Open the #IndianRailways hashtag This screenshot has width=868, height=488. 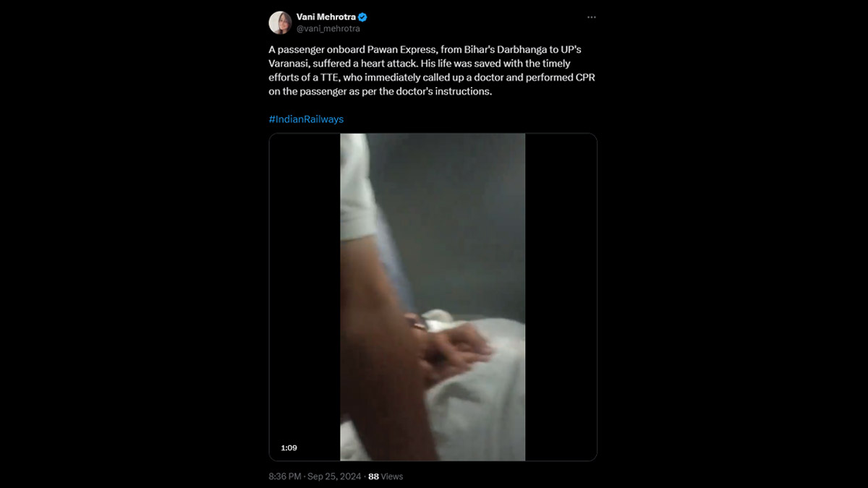pos(306,119)
